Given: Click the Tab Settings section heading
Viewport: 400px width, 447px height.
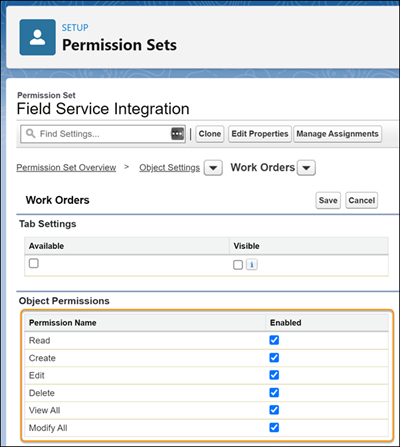Looking at the screenshot, I should click(48, 224).
